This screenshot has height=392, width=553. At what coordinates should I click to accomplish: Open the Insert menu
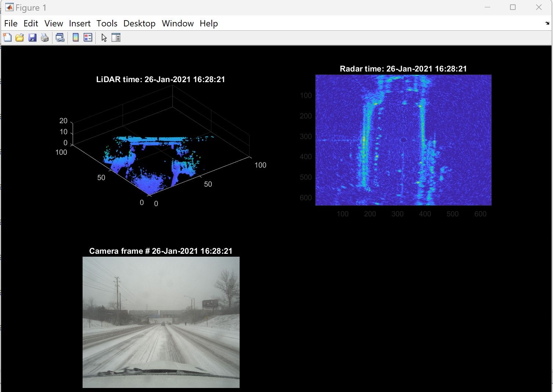coord(79,23)
